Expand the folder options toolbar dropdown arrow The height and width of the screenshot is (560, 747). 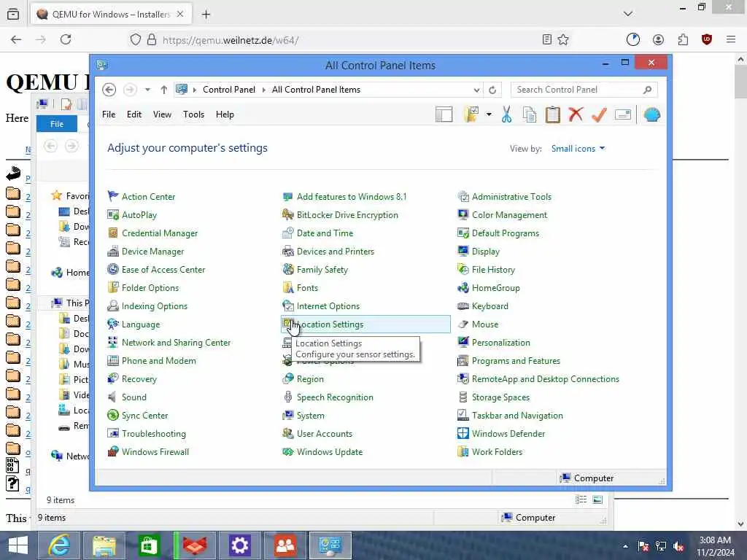489,114
